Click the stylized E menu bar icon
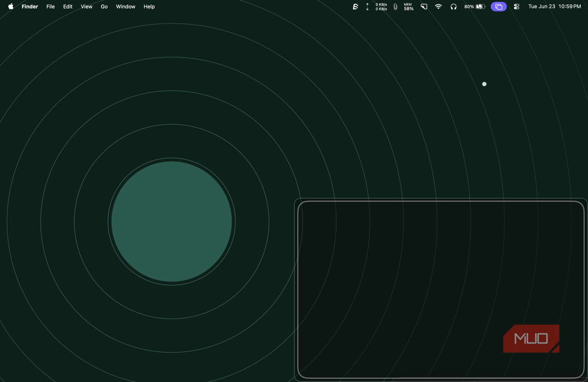 coord(356,6)
